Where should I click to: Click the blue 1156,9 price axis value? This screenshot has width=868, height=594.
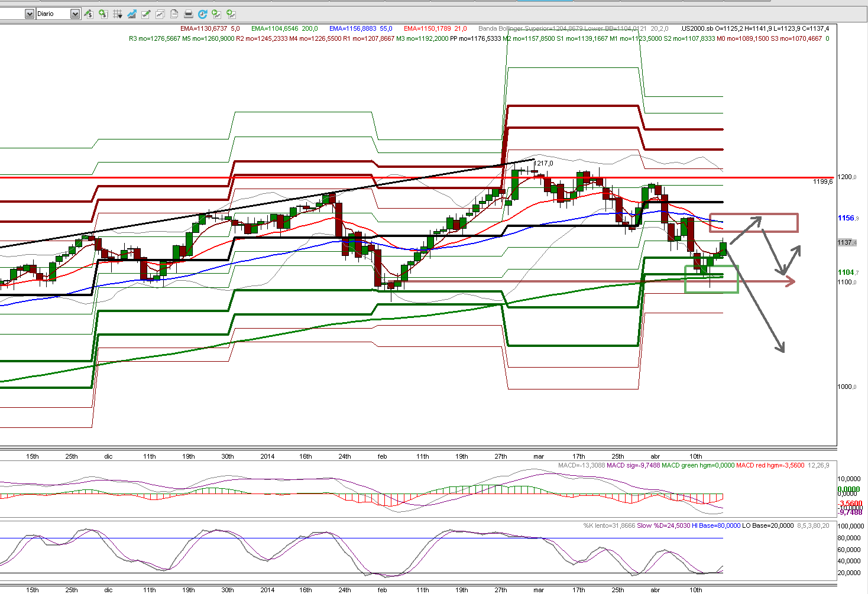click(x=848, y=218)
